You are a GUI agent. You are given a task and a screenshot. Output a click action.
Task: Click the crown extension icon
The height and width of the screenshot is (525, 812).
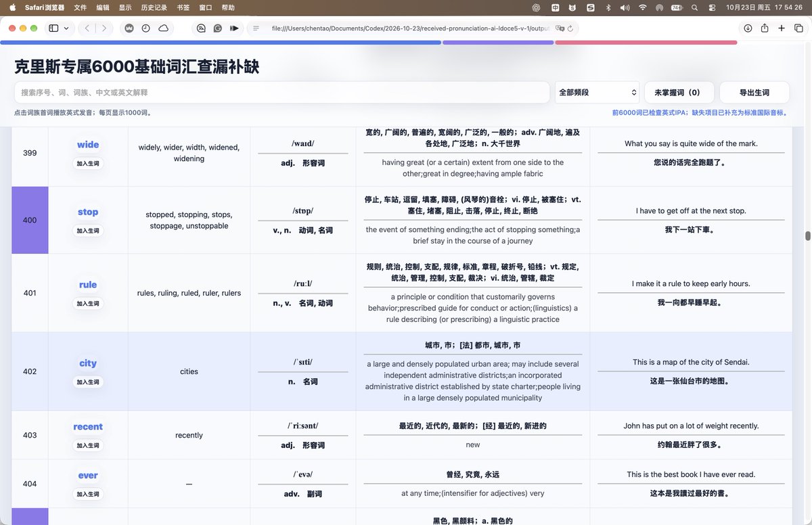point(129,28)
